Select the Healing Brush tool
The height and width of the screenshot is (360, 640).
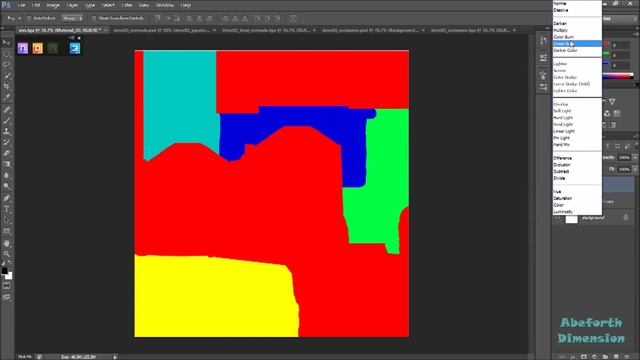[x=7, y=109]
